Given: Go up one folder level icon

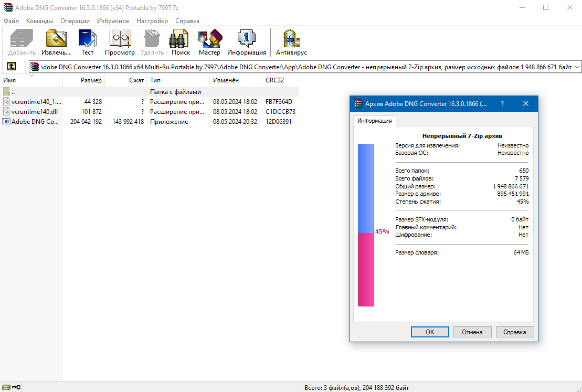Looking at the screenshot, I should point(12,66).
